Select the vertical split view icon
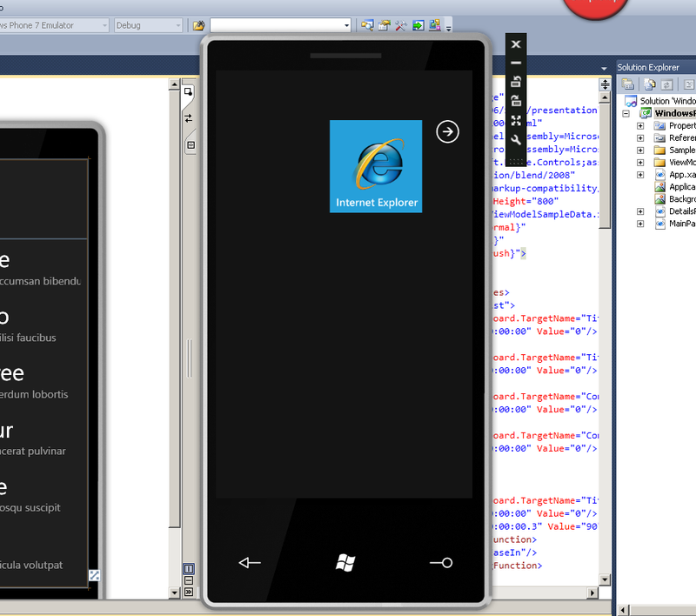The image size is (696, 616). [x=189, y=568]
